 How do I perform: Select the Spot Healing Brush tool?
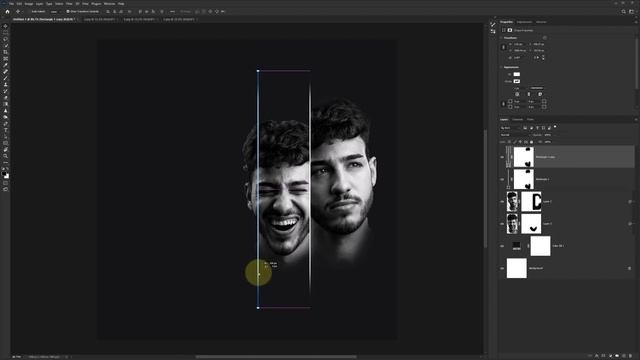pyautogui.click(x=6, y=72)
